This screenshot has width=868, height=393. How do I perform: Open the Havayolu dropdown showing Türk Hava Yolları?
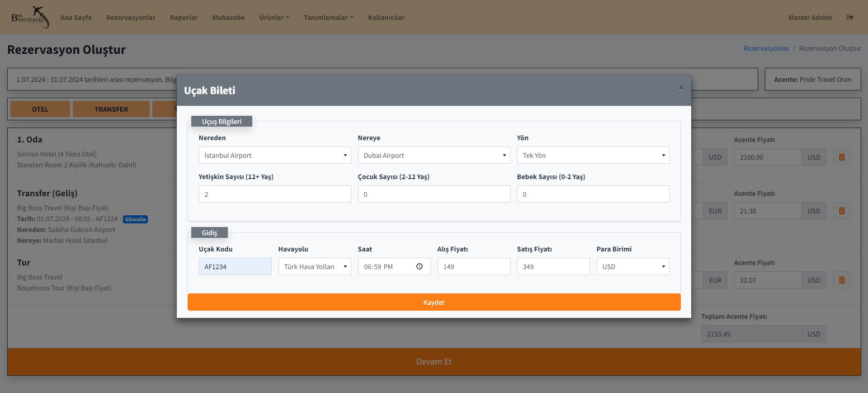pyautogui.click(x=315, y=266)
